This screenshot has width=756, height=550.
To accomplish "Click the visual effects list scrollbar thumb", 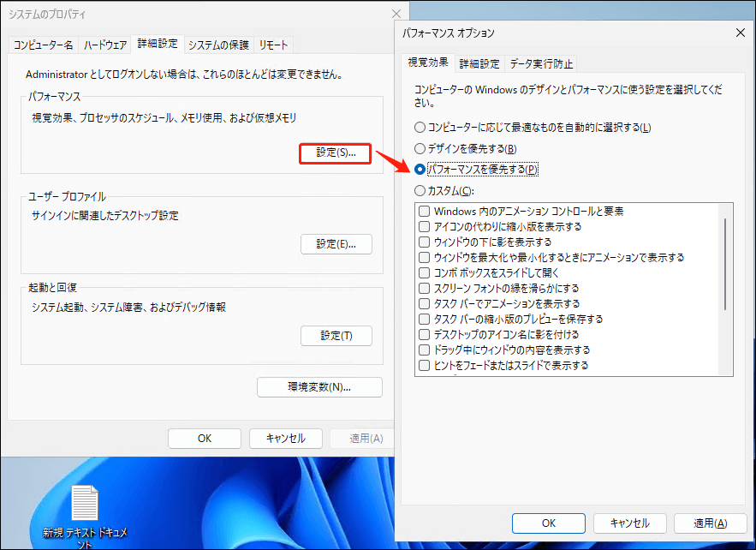I will [x=724, y=265].
